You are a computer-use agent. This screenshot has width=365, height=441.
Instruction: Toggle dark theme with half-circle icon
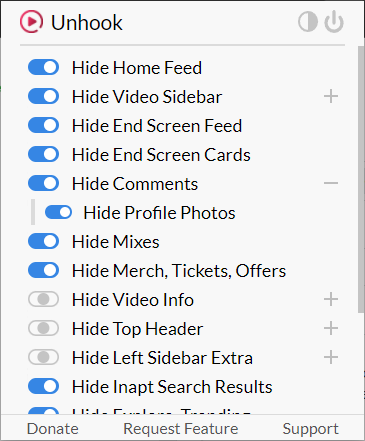pos(308,22)
